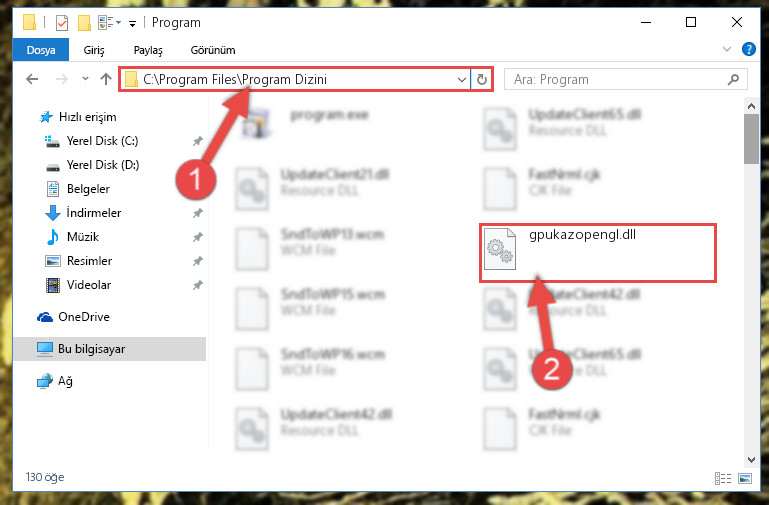Image resolution: width=769 pixels, height=505 pixels.
Task: Expand the address bar history dropdown
Action: pyautogui.click(x=461, y=79)
